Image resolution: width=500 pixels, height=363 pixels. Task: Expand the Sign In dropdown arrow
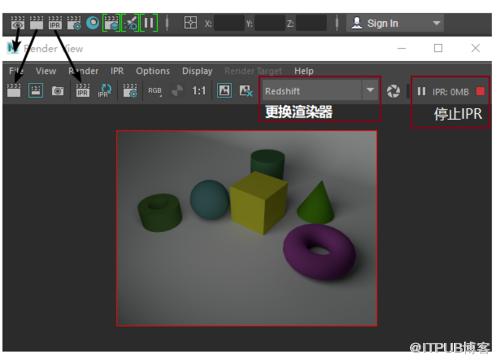pyautogui.click(x=436, y=23)
